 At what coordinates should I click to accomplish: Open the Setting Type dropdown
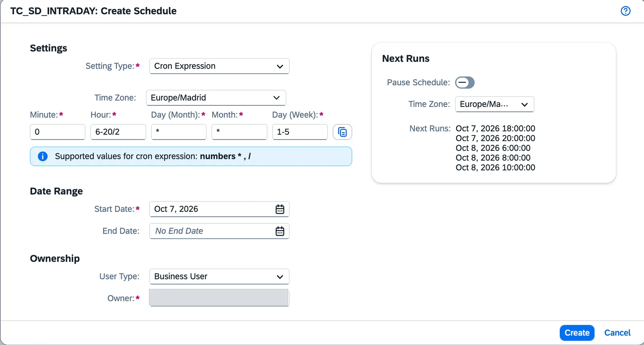pos(219,66)
